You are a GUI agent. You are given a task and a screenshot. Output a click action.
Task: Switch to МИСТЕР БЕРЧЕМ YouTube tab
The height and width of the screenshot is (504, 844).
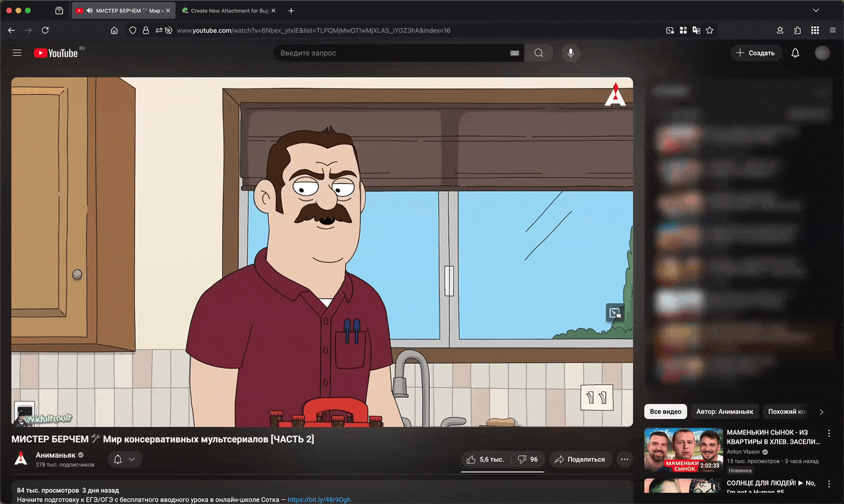122,11
